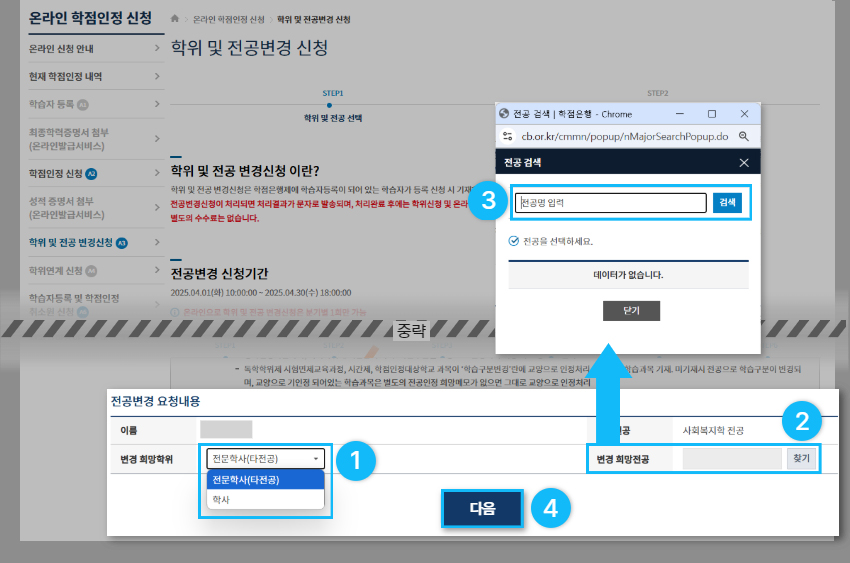This screenshot has width=850, height=563.
Task: Click the site info icon in popup address bar
Action: [x=507, y=136]
